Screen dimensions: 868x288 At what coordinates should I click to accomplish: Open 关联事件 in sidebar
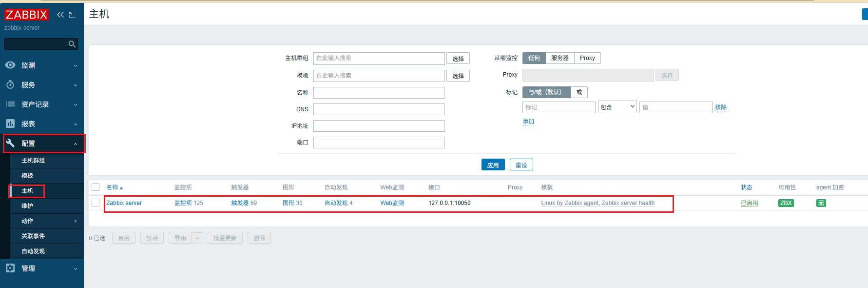(33, 236)
